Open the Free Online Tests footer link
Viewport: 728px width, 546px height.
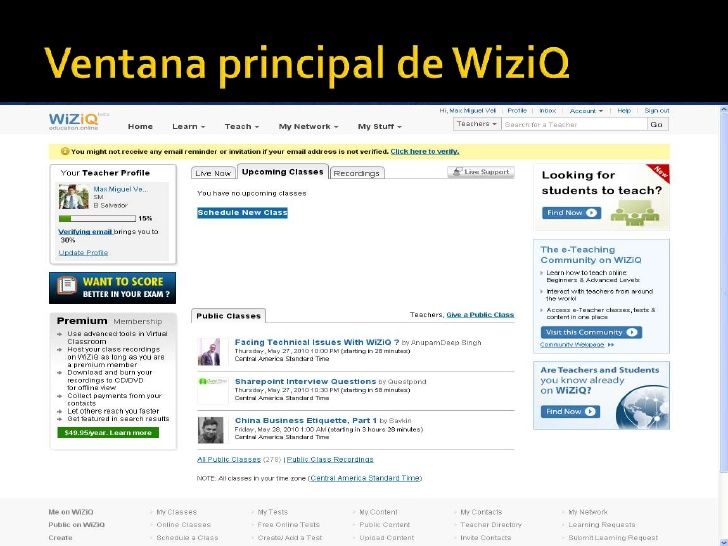[x=288, y=525]
